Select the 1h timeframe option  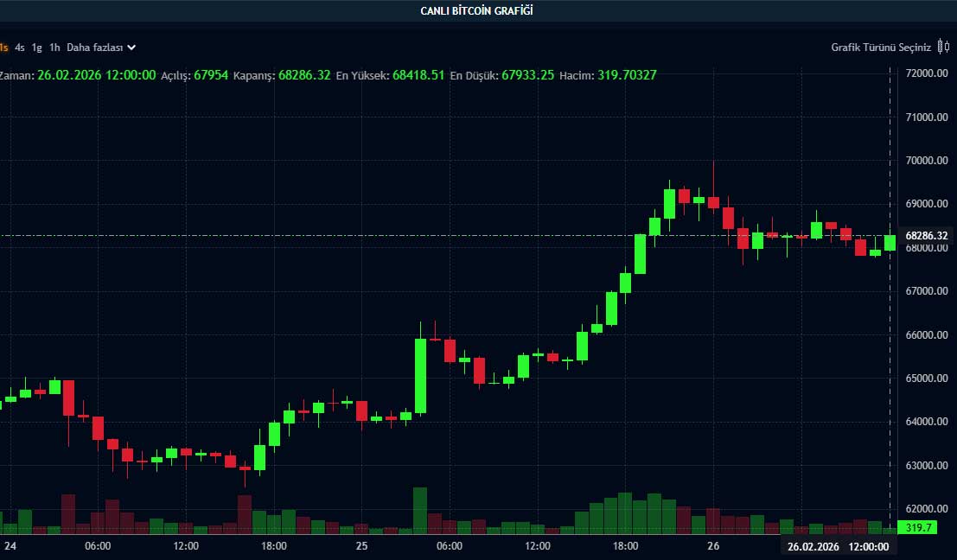[54, 48]
